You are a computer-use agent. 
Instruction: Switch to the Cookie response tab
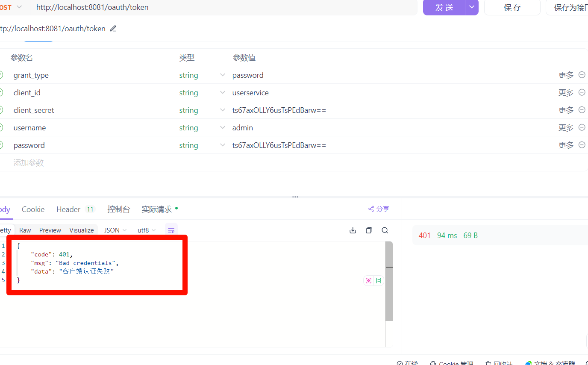pos(33,209)
